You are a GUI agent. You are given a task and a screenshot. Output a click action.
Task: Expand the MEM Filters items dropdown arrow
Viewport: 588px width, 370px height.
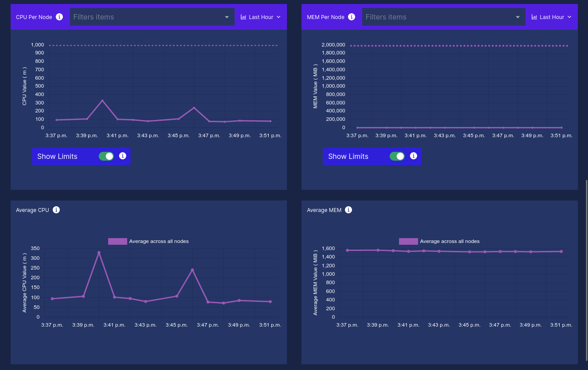click(x=518, y=17)
